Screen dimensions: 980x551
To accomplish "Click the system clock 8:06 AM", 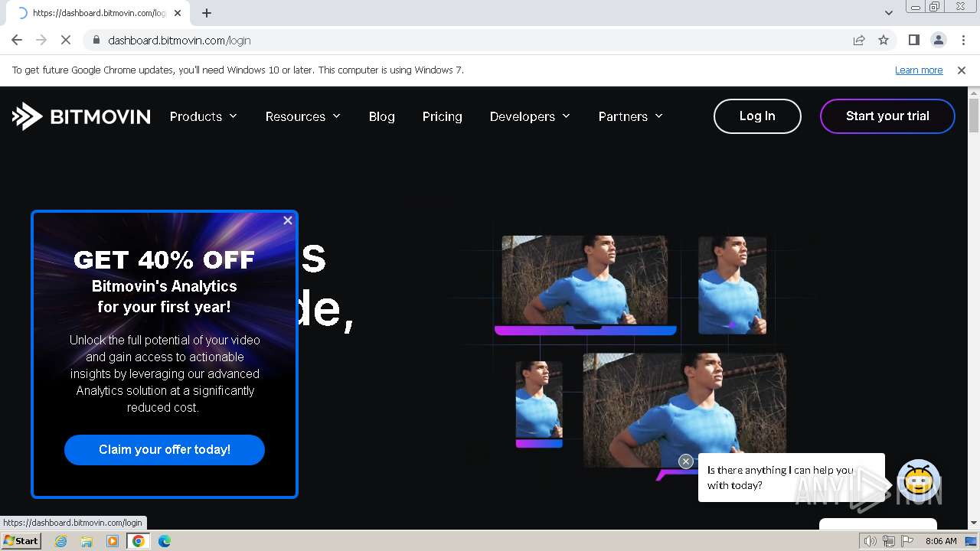I will pos(941,541).
